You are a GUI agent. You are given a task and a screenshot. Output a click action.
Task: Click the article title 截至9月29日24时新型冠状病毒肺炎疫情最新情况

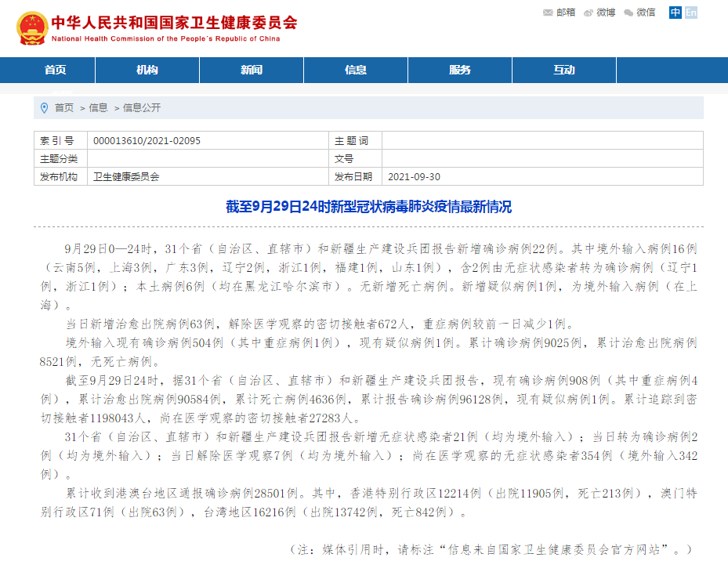pyautogui.click(x=368, y=207)
